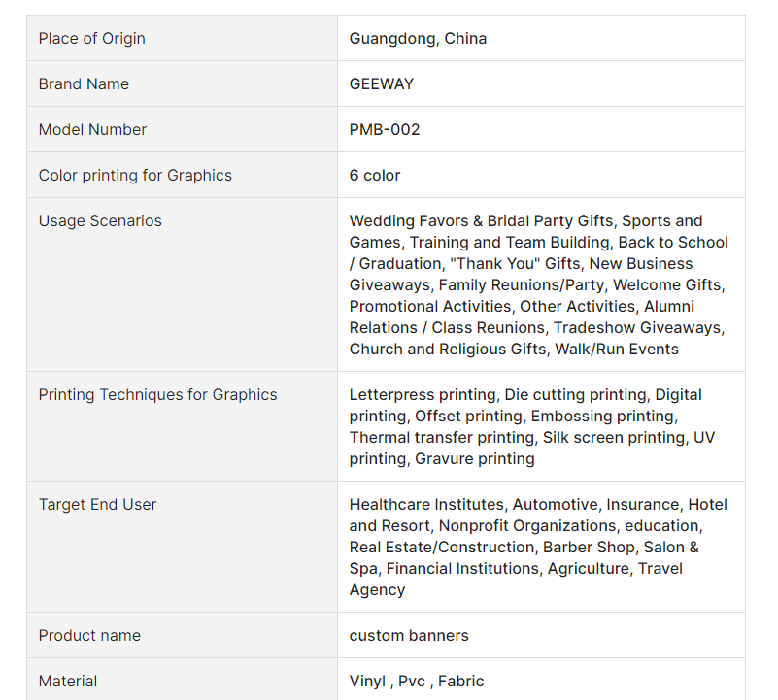Click the Usage Scenarios label
778x700 pixels.
(x=100, y=221)
